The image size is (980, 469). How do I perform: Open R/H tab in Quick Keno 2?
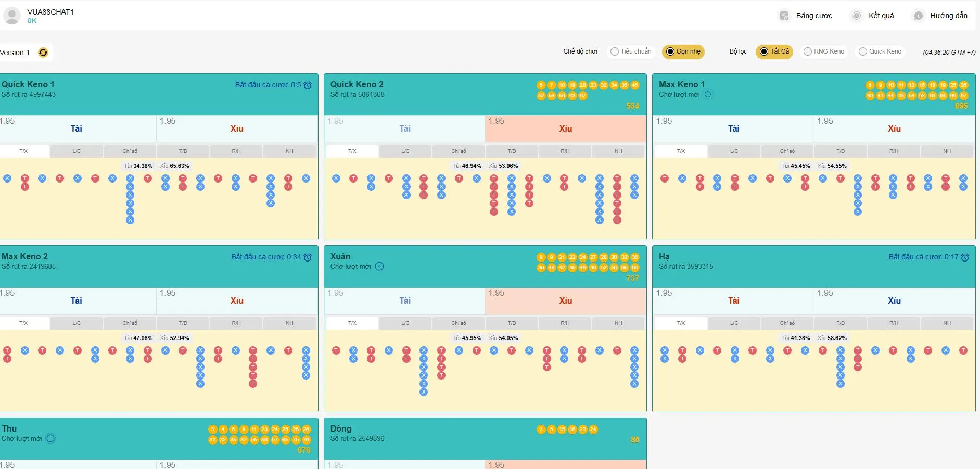coord(565,151)
